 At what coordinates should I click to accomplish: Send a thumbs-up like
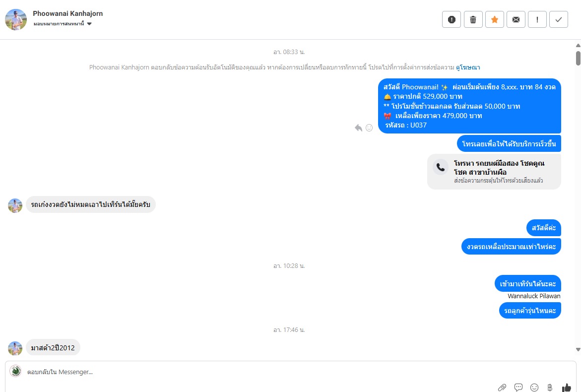[566, 387]
